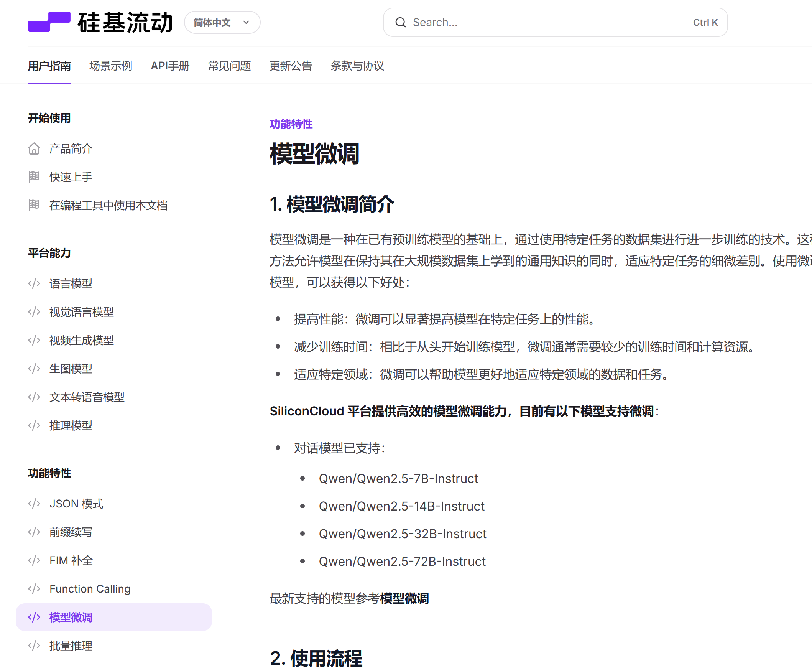This screenshot has height=667, width=812.
Task: Click the SiliconFlow purple logo icon
Action: tap(49, 22)
